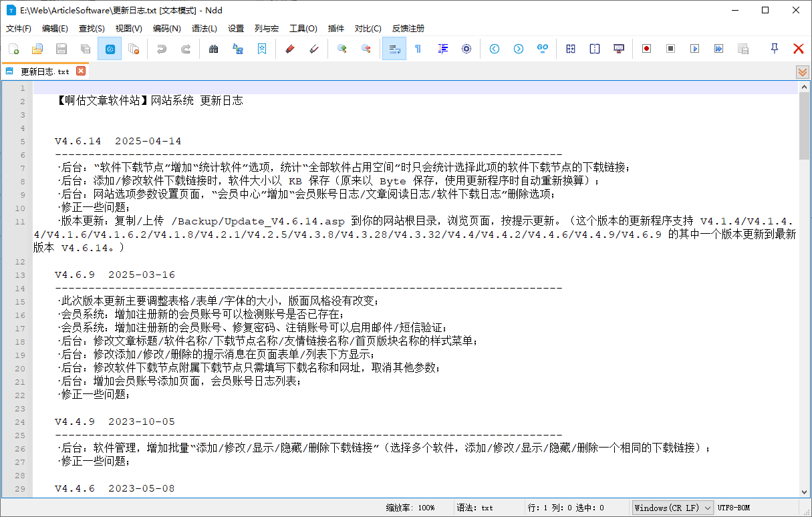
Task: Click the Replace icon in the toolbar
Action: coord(237,49)
